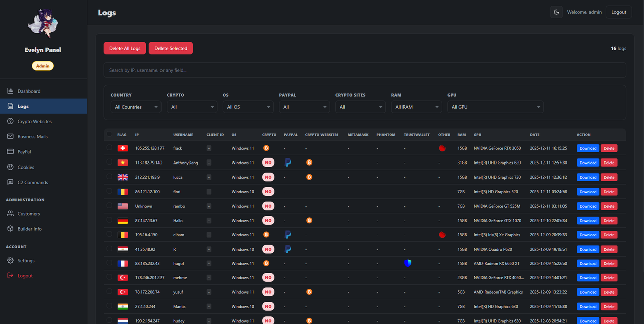This screenshot has width=644, height=324.
Task: Click the Business Mails envelope icon
Action: [10, 136]
